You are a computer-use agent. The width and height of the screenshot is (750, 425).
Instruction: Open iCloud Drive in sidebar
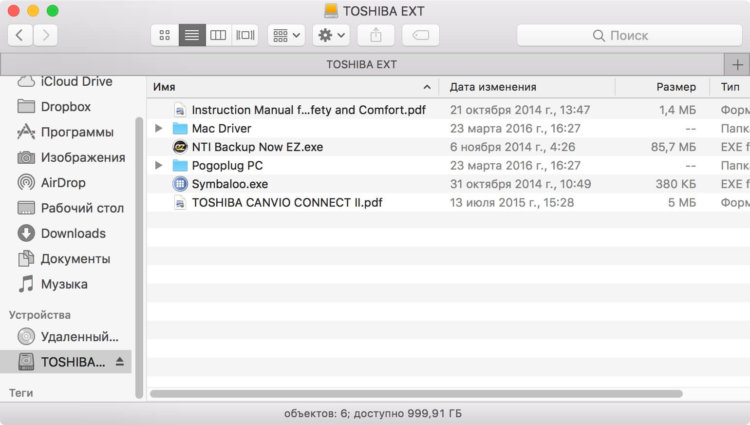click(65, 82)
